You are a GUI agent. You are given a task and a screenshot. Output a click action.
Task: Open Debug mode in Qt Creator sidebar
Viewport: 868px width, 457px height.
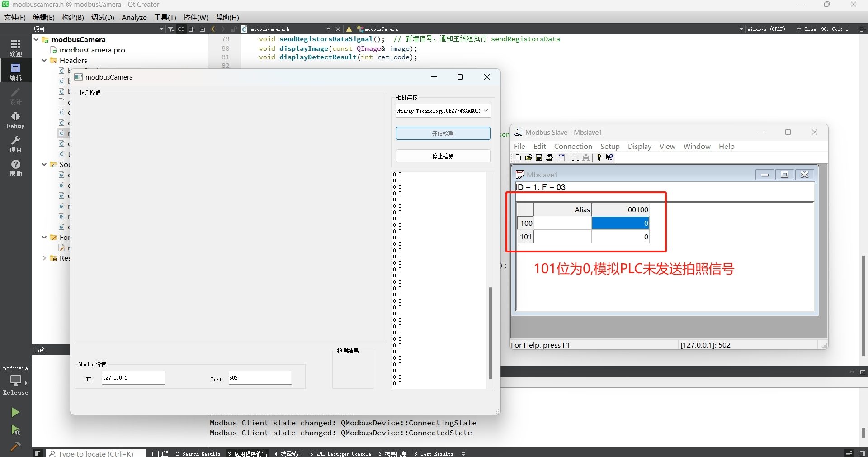pos(16,120)
